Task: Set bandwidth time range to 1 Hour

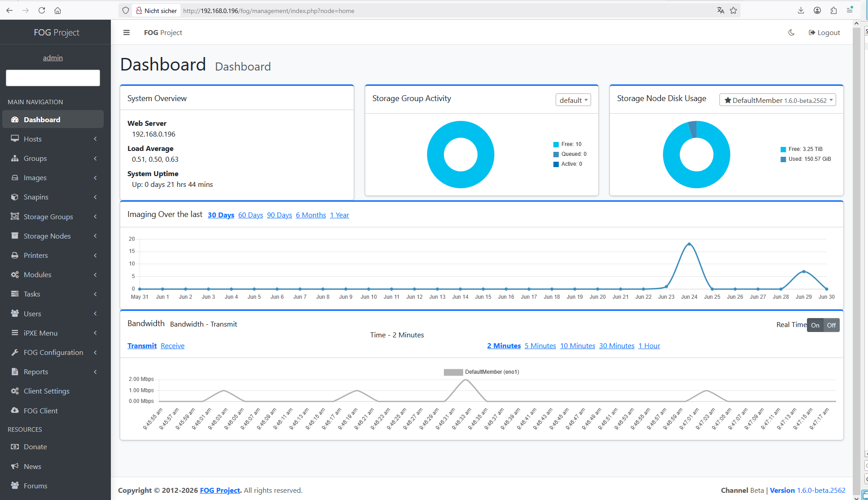Action: pyautogui.click(x=649, y=346)
